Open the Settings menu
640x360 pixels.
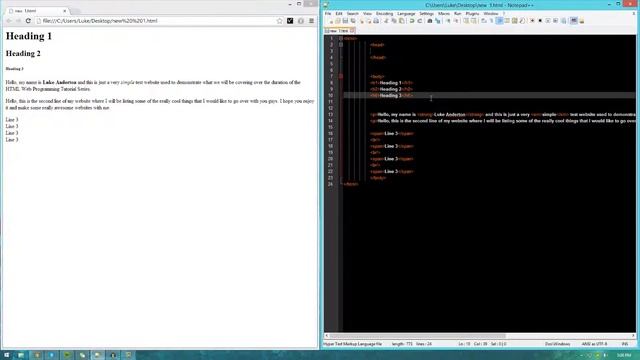tap(426, 13)
